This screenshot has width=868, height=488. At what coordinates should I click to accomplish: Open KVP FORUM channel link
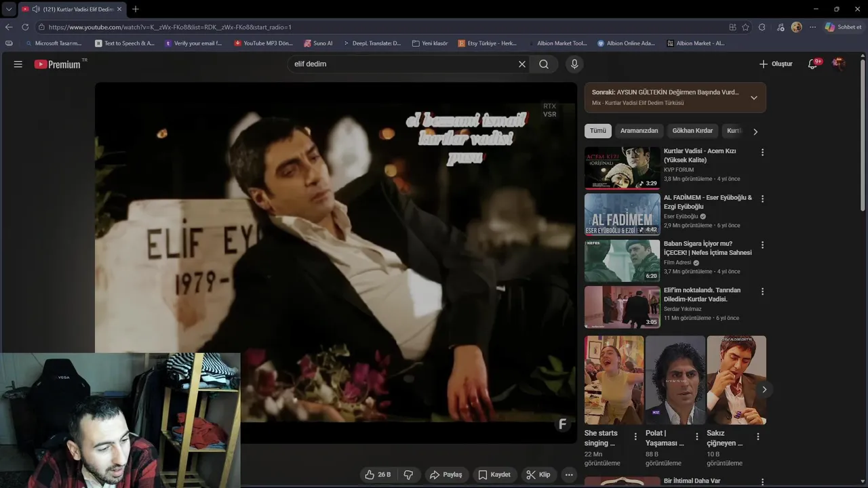coord(679,170)
